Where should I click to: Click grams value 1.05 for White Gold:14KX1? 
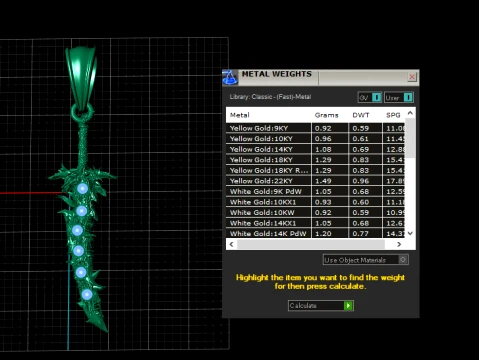[x=323, y=223]
